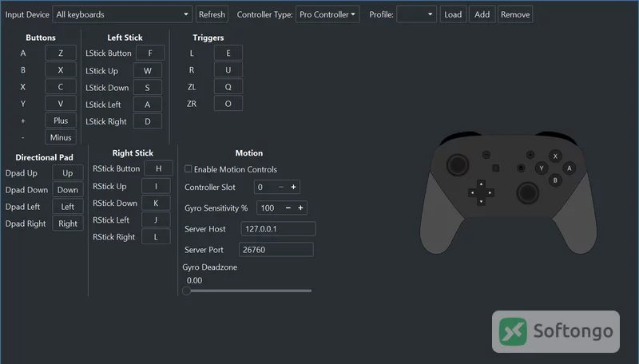The image size is (639, 364).
Task: Rebind the X button mapped to C
Action: pos(61,87)
